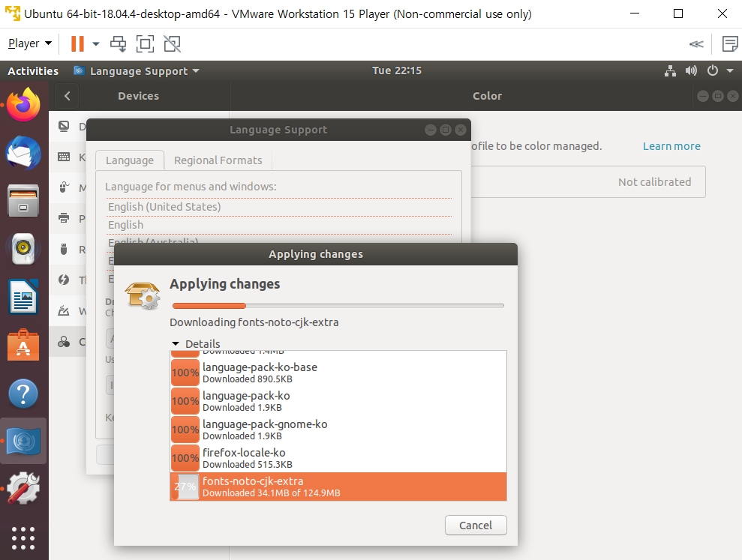Click the Not calibrated device row
The height and width of the screenshot is (560, 742).
(588, 182)
